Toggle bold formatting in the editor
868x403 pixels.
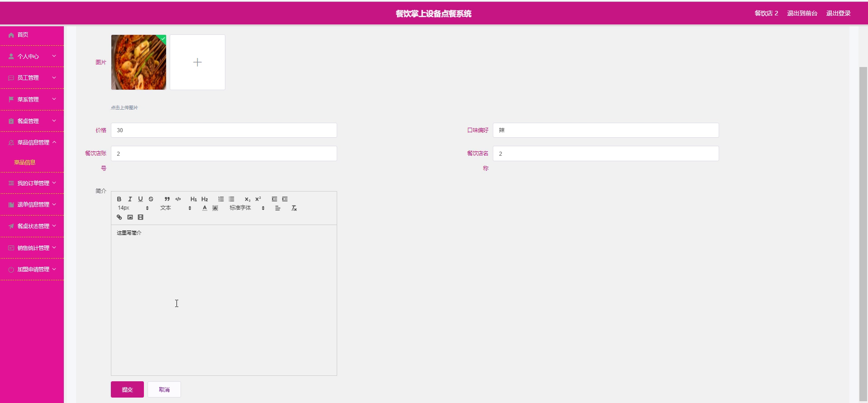click(119, 199)
